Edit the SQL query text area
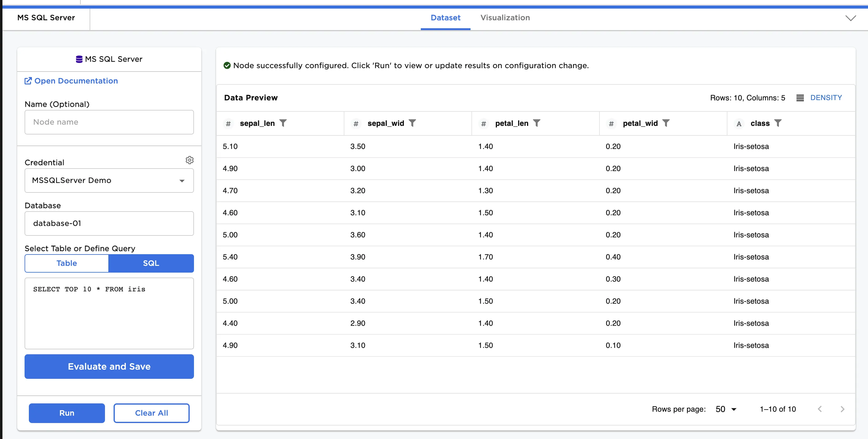Image resolution: width=868 pixels, height=439 pixels. tap(109, 313)
